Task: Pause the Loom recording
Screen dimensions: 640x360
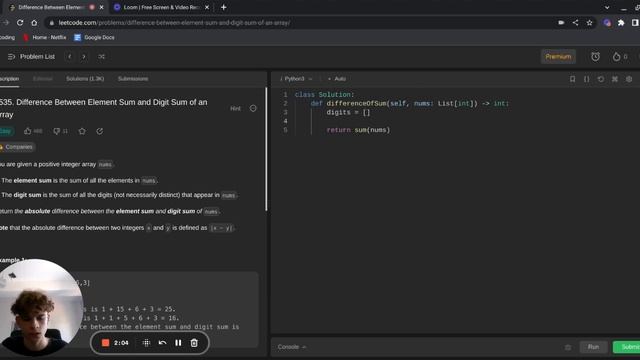Action: click(x=178, y=343)
